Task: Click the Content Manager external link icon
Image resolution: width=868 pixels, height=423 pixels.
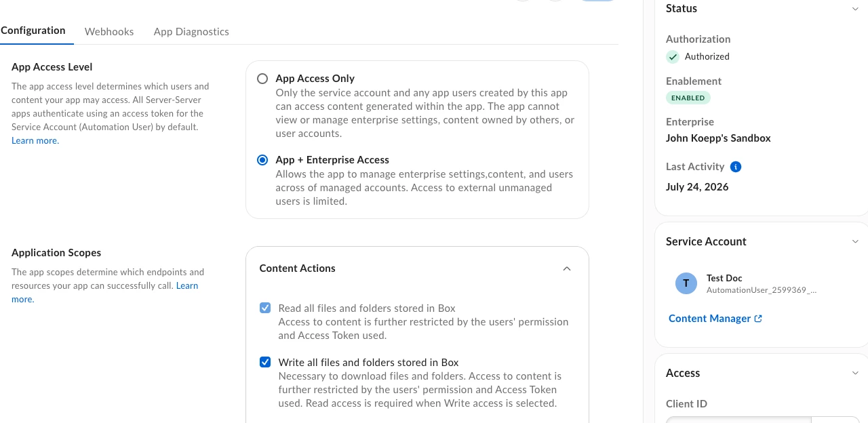Action: pos(758,319)
